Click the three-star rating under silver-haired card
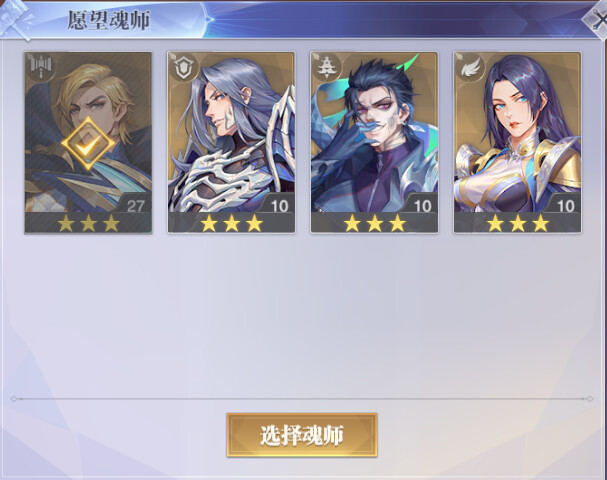607x480 pixels. (231, 223)
